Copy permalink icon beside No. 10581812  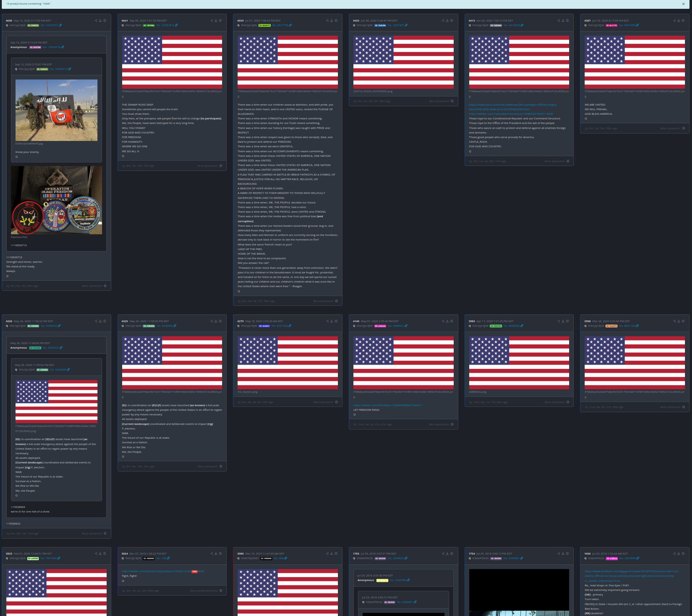[x=176, y=25]
